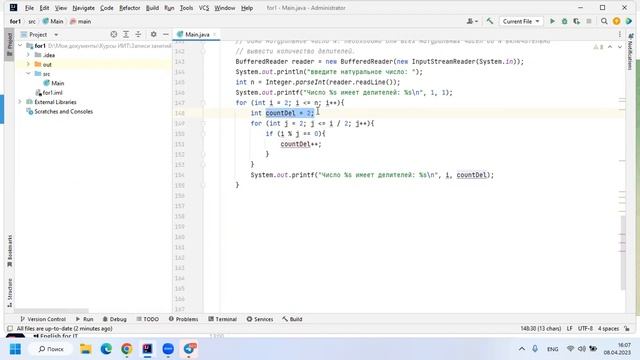Change UTF-8 file encoding in status bar
This screenshot has height=360, width=640.
[x=585, y=329]
